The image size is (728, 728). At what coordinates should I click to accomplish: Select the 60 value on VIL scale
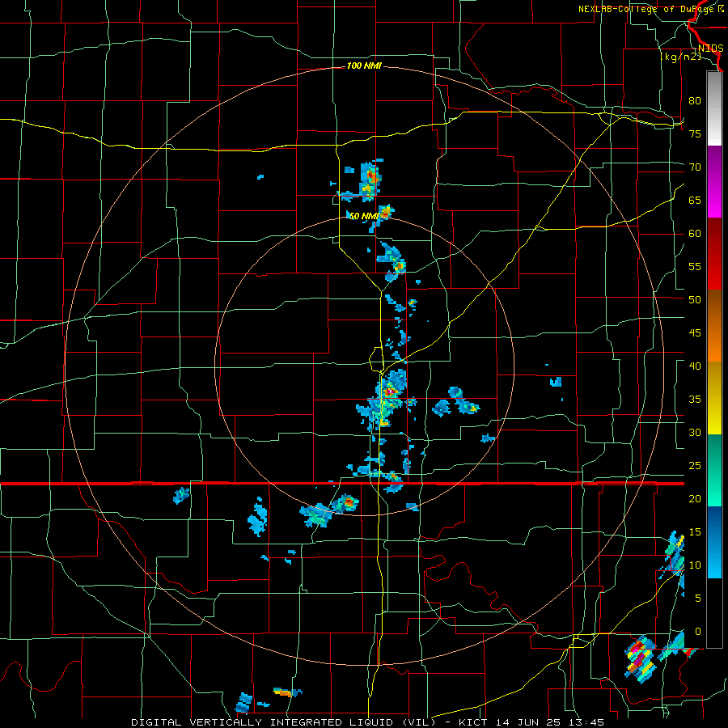[x=695, y=234]
